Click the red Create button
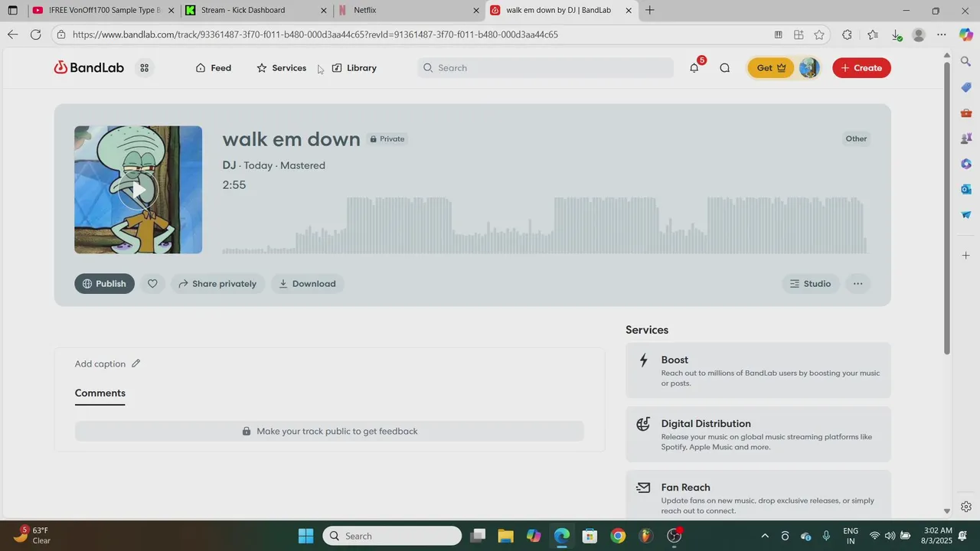Viewport: 980px width, 551px height. pyautogui.click(x=861, y=67)
